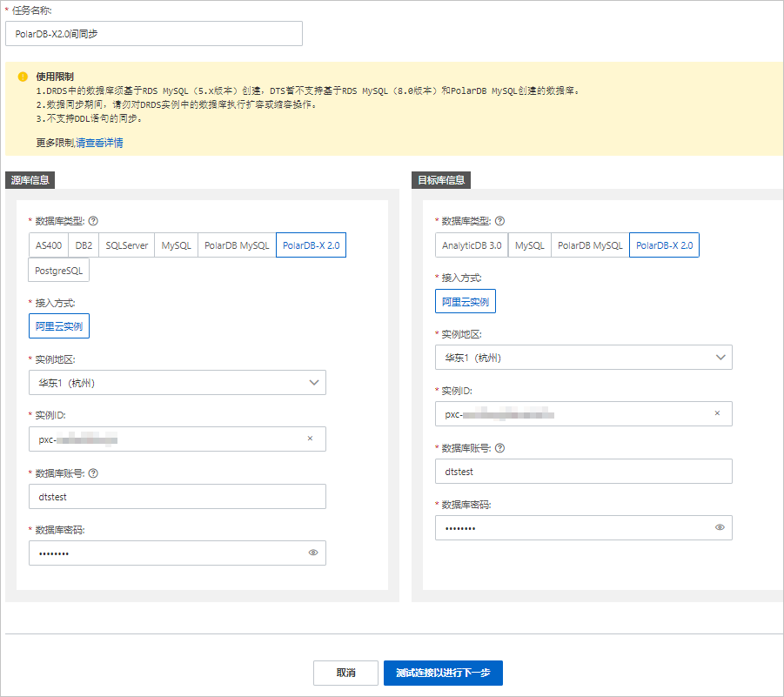Open target 实例地区 dropdown

(584, 357)
